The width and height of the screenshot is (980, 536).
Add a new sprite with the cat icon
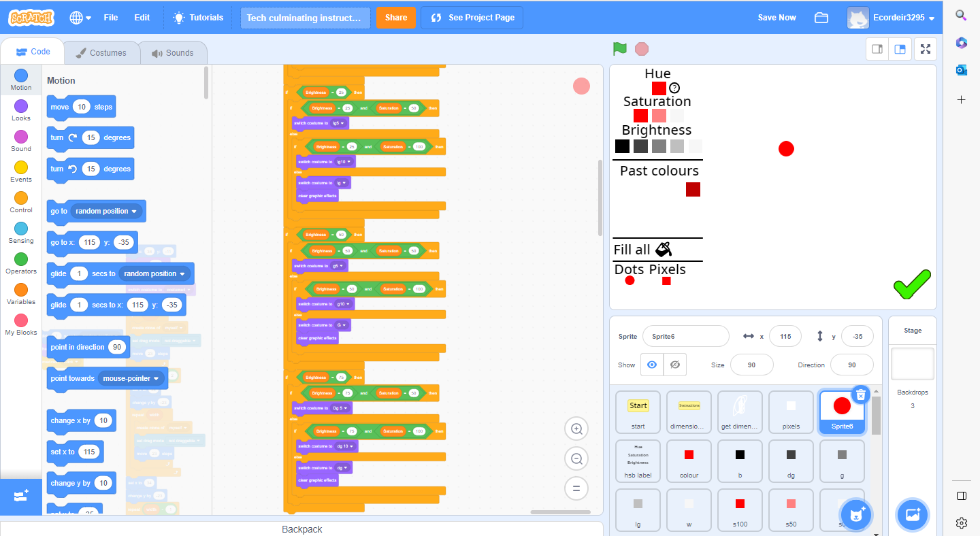coord(855,515)
